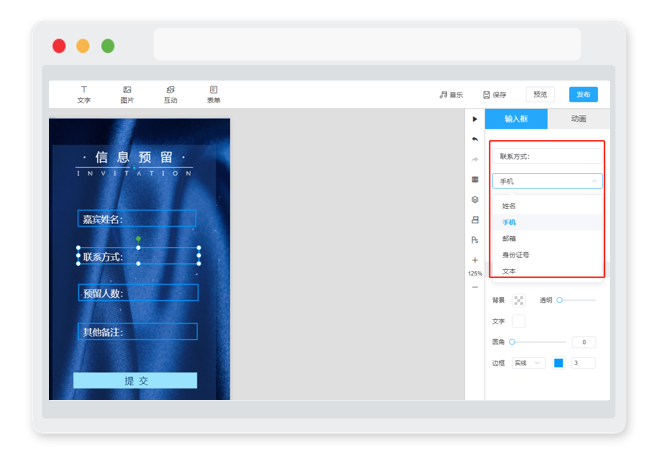Screen dimensions: 660x460
Task: Click the blue 发布 publish button
Action: point(583,94)
